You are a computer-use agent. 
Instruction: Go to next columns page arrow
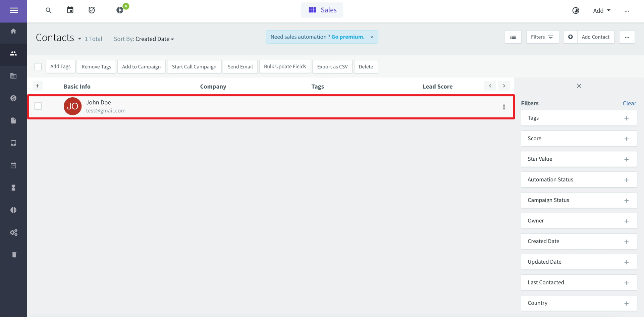click(x=504, y=86)
